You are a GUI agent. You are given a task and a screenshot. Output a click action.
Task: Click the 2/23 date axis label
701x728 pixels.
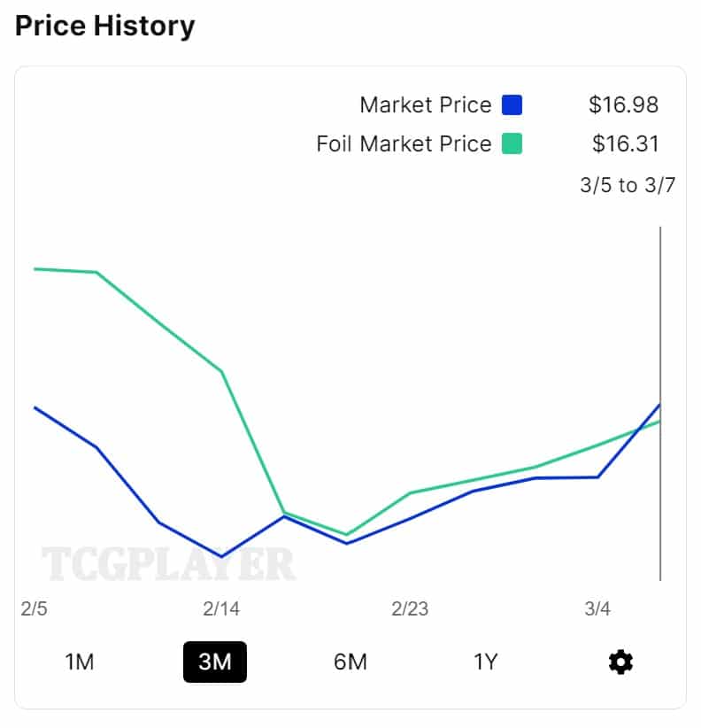(409, 609)
